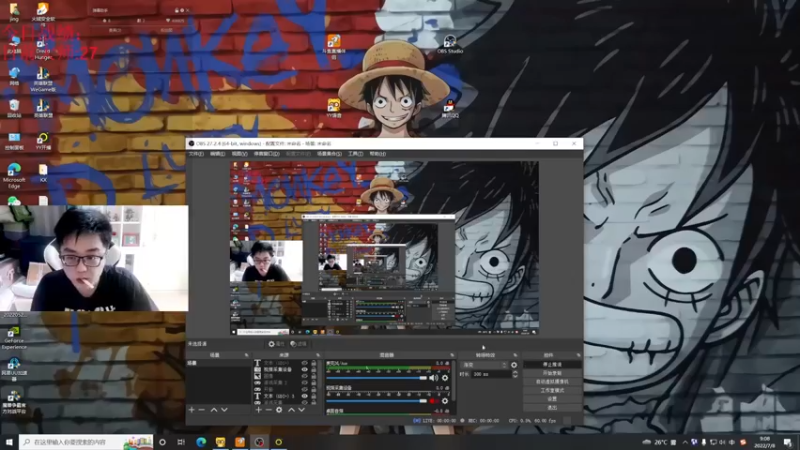This screenshot has width=800, height=450.
Task: Open the 回收站 recycle bin icon
Action: point(14,108)
